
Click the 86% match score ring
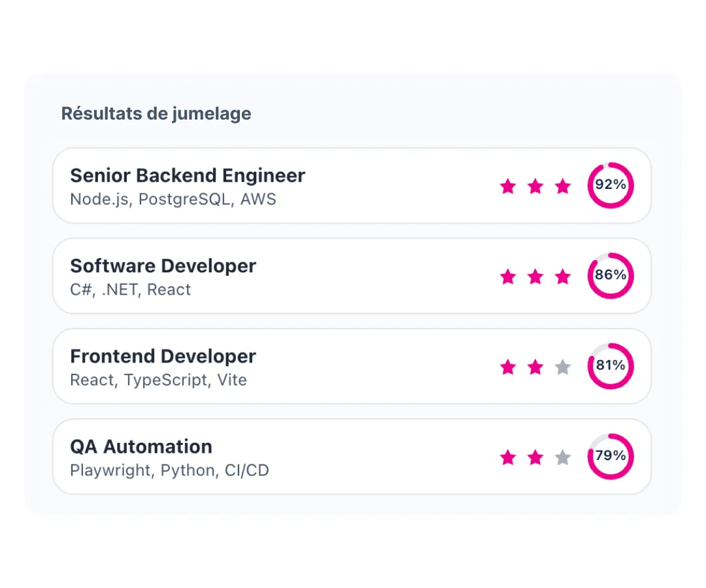[x=611, y=276]
